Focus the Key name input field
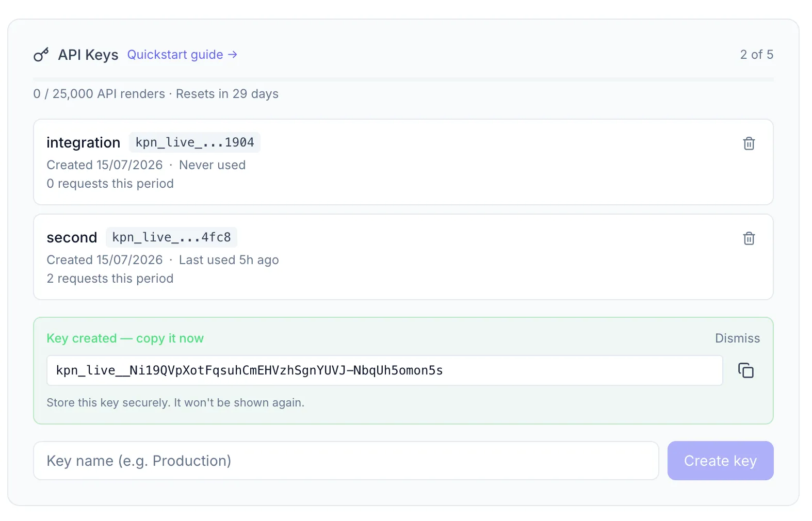 coord(346,461)
